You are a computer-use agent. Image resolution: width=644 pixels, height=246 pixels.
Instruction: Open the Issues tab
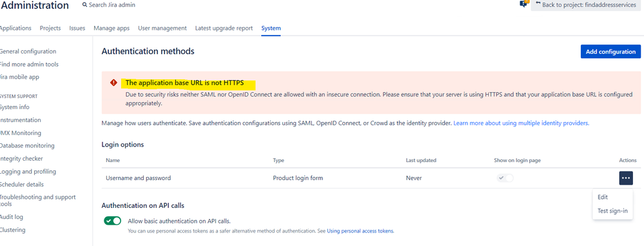pyautogui.click(x=77, y=28)
